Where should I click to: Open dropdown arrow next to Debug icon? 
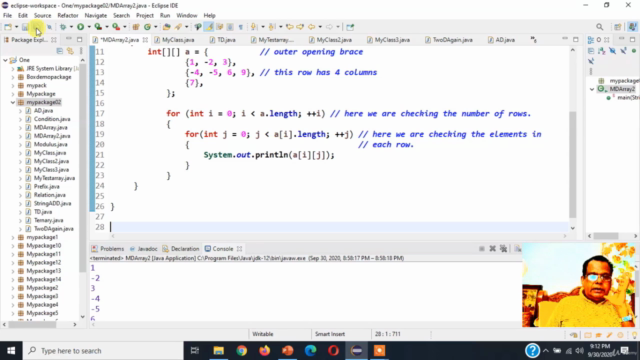click(71, 27)
